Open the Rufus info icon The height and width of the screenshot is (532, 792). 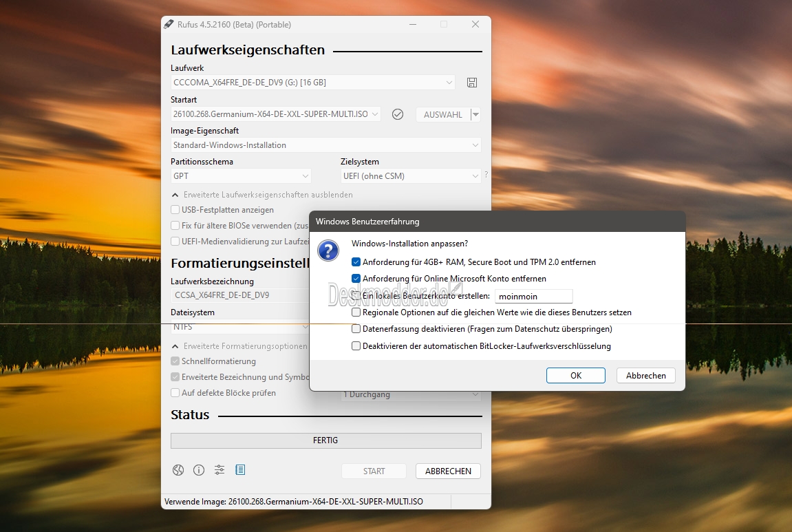tap(199, 470)
